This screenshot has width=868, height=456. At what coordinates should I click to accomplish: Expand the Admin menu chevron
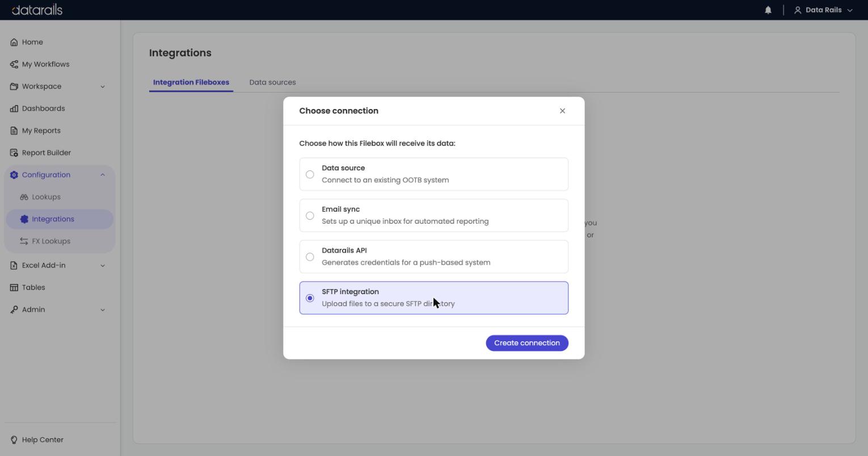[x=103, y=310]
